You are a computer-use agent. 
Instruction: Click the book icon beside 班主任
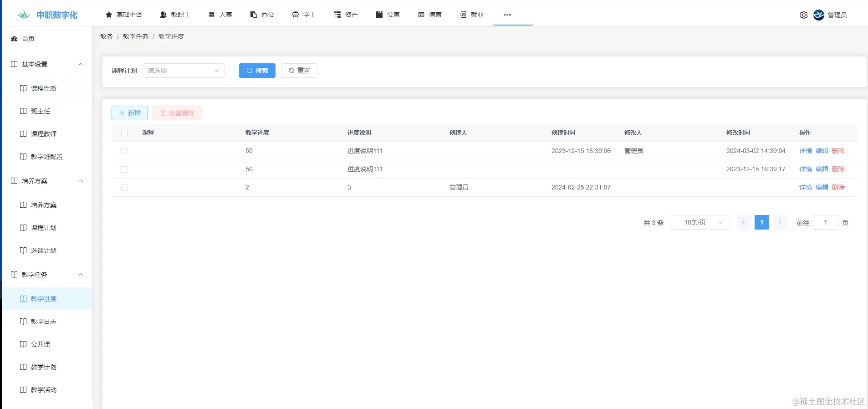click(23, 111)
